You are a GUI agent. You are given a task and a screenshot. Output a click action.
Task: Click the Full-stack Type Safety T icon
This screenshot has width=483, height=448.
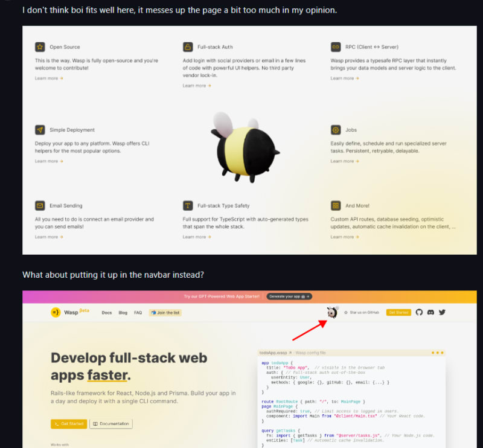[x=188, y=205]
